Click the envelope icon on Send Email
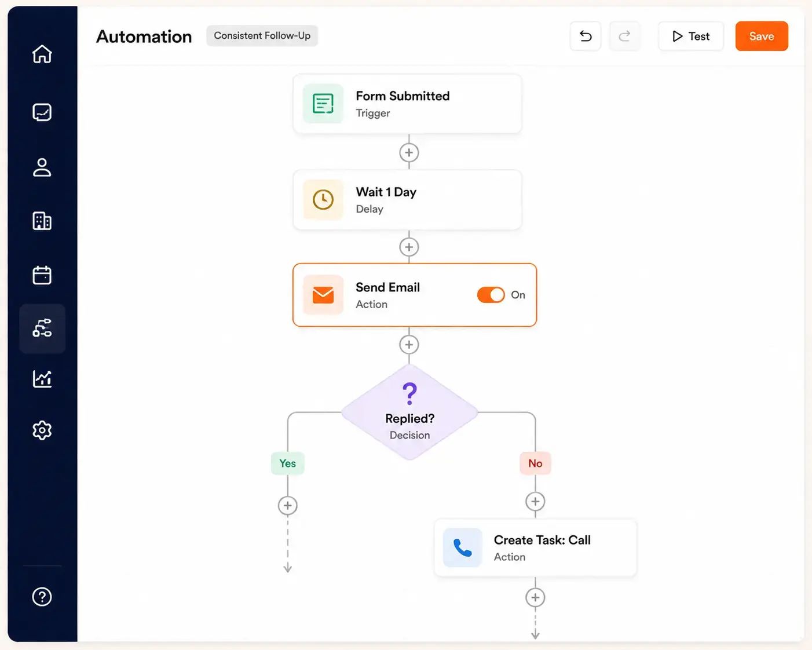 pyautogui.click(x=323, y=295)
